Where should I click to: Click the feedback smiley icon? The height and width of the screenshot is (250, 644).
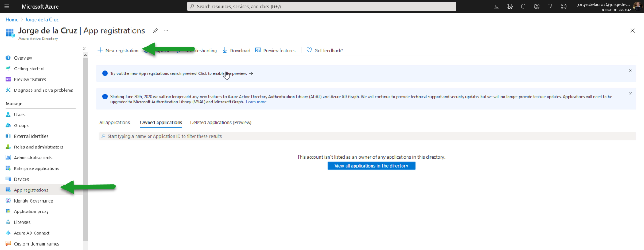click(564, 6)
